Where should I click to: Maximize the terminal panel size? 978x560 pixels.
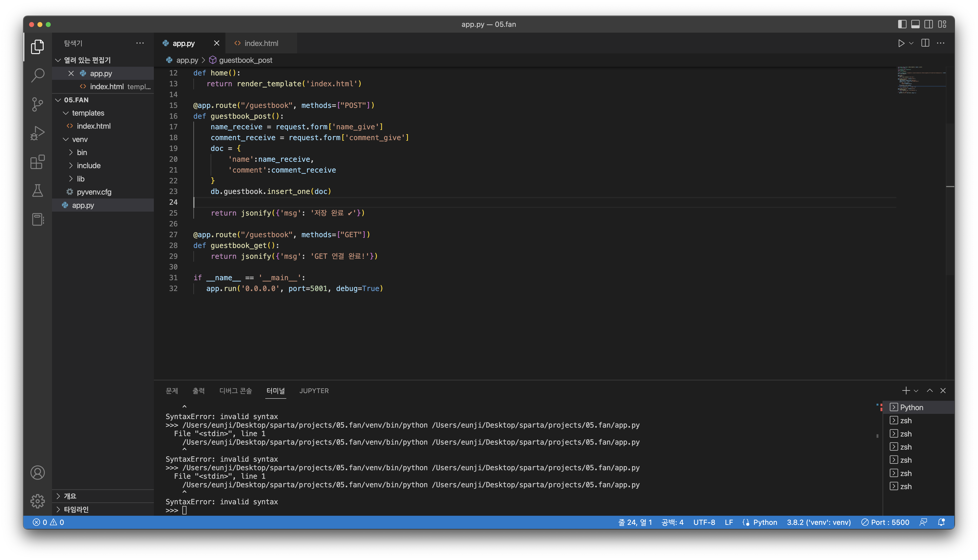coord(930,391)
